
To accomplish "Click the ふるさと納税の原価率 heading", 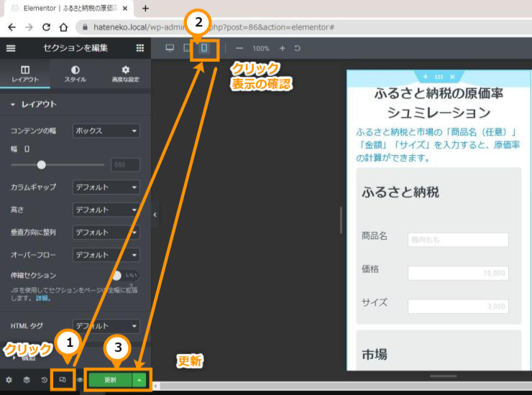I will (439, 103).
